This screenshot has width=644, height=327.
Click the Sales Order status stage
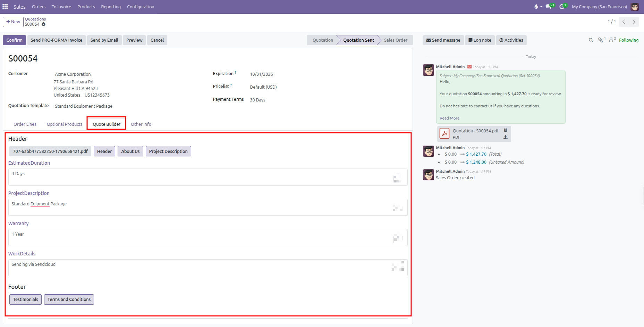tap(396, 40)
